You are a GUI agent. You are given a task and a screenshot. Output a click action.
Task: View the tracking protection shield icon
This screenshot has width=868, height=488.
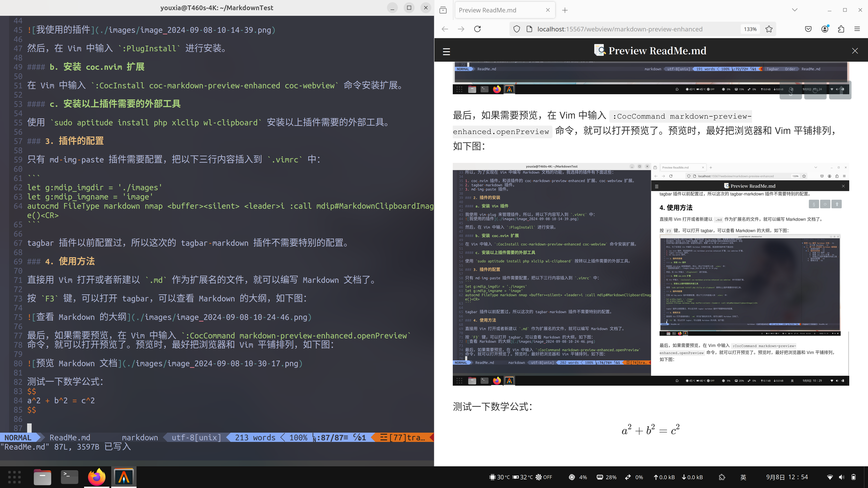[x=517, y=29]
